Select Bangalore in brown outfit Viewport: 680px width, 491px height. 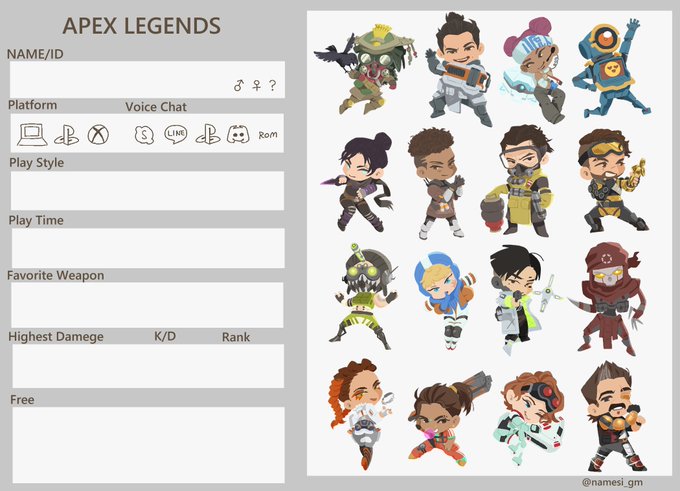439,183
